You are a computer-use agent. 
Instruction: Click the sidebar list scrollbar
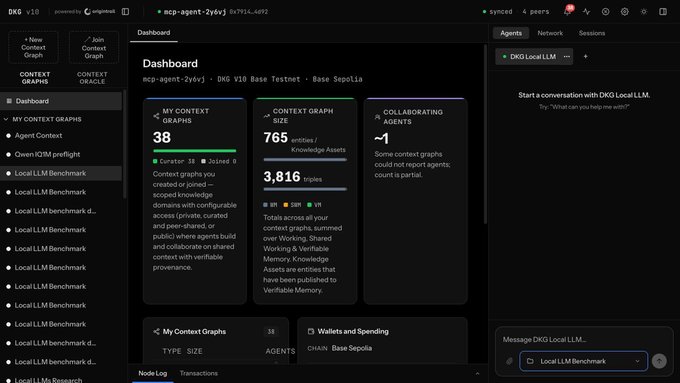125,144
